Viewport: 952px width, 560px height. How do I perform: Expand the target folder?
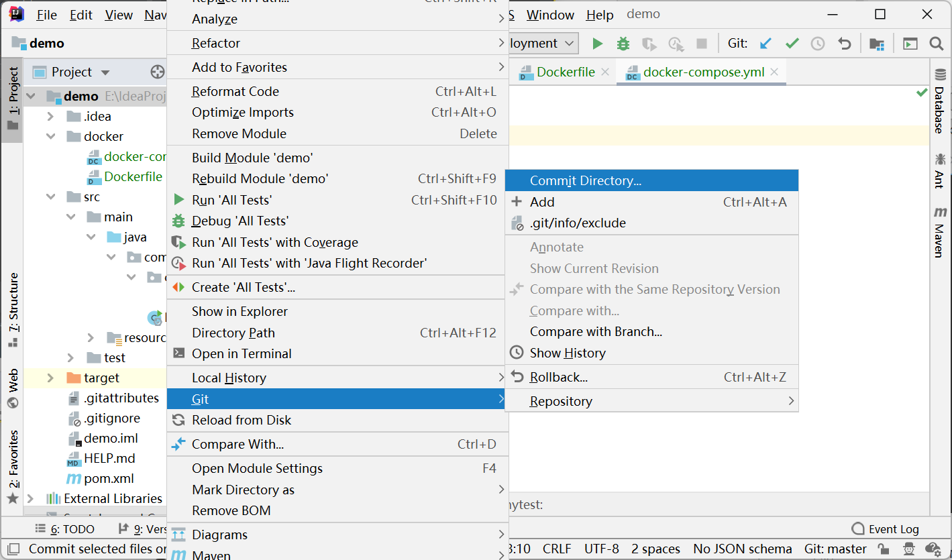pos(50,378)
